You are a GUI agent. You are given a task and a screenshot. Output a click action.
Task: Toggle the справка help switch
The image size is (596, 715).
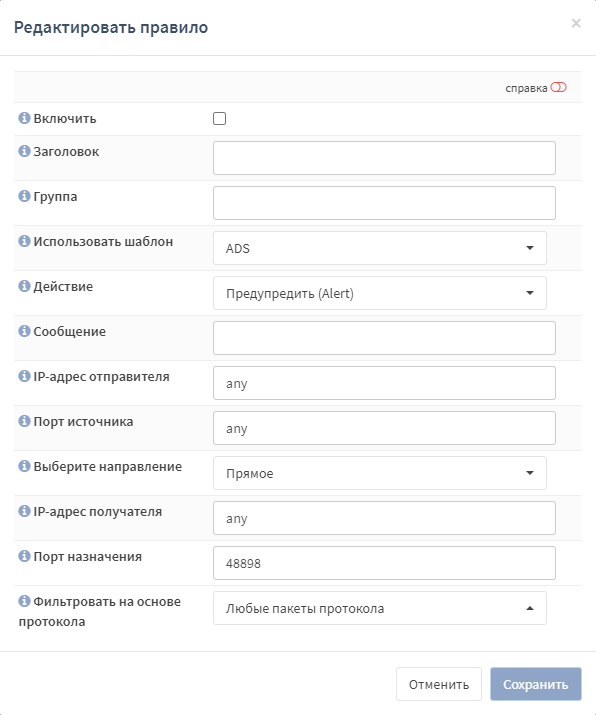[558, 87]
